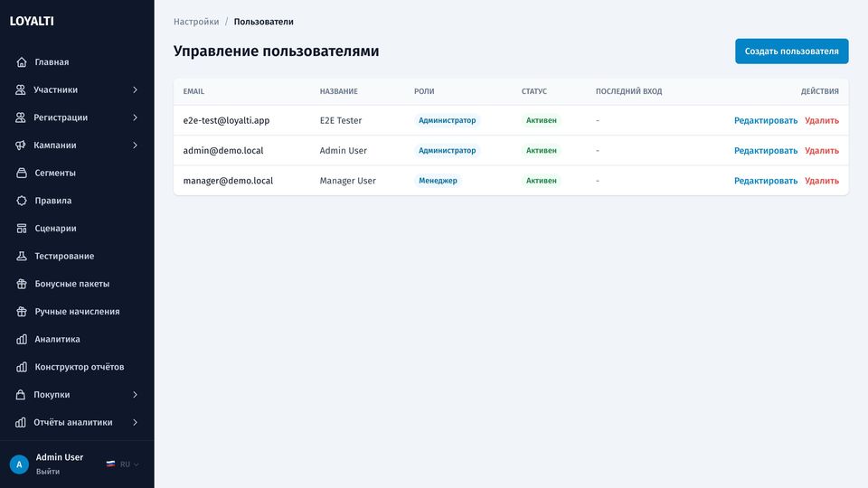Click the Manager User name cell

click(x=347, y=181)
